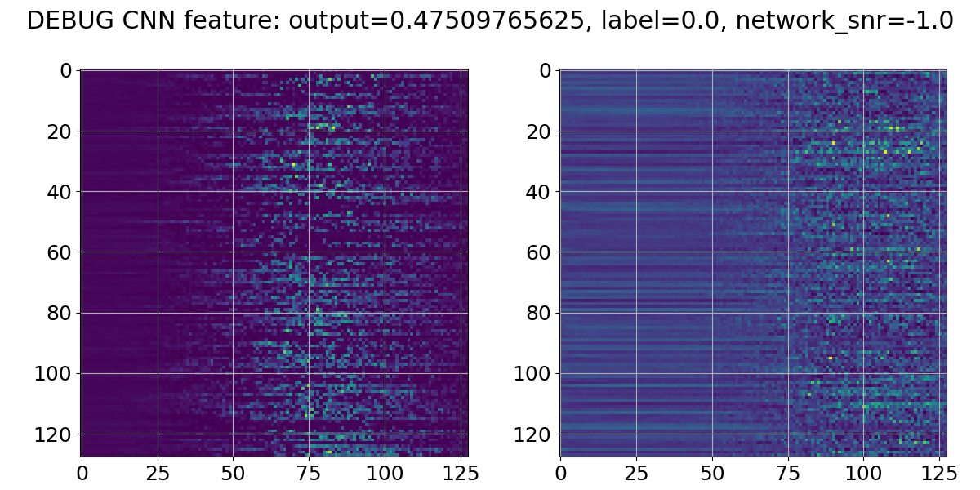This screenshot has height=490, width=980.
Task: Click x-axis tick label "50" of left heatmap
Action: pos(234,472)
